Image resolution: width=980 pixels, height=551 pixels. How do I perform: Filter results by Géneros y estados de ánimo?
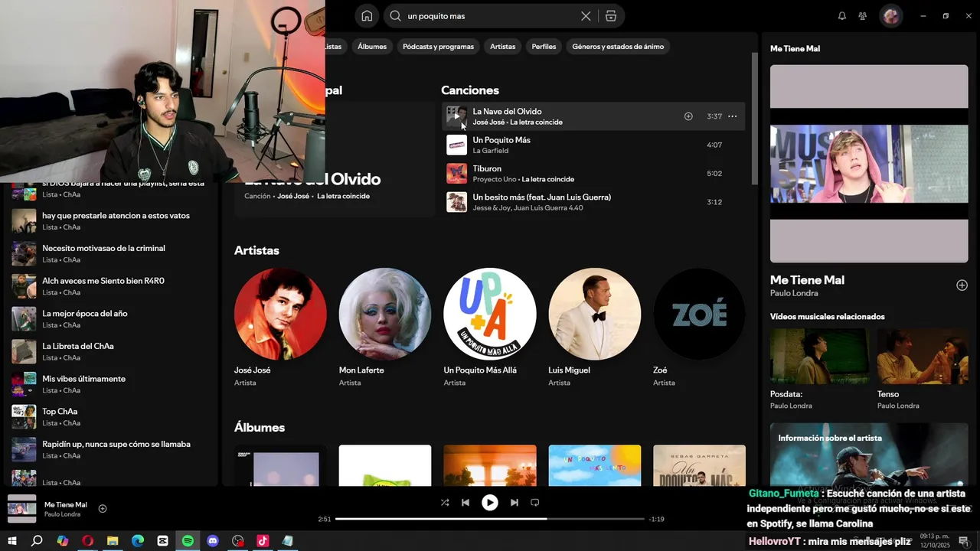(618, 47)
